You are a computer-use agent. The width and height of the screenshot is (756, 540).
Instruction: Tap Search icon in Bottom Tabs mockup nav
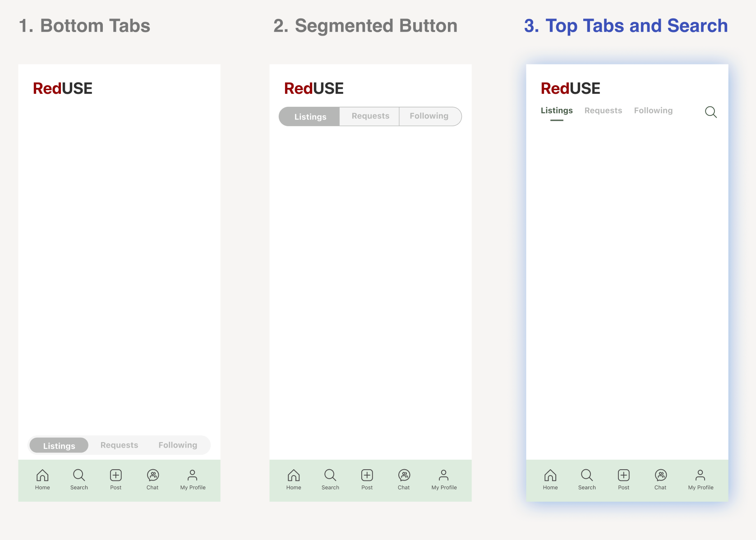tap(79, 476)
